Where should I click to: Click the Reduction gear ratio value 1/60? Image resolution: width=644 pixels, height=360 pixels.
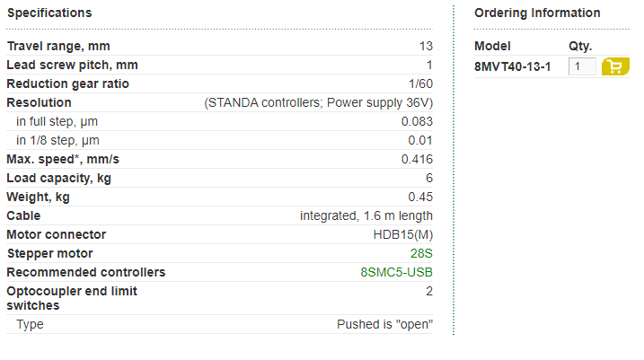tap(420, 83)
